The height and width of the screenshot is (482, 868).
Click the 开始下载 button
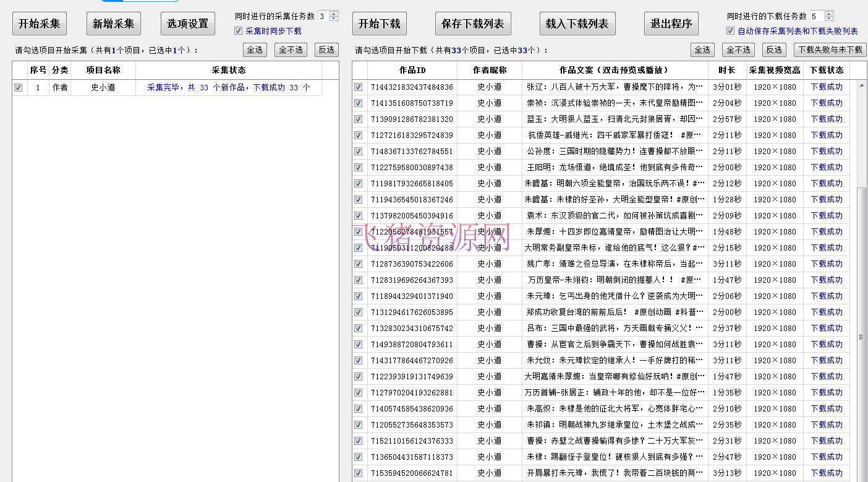click(380, 23)
